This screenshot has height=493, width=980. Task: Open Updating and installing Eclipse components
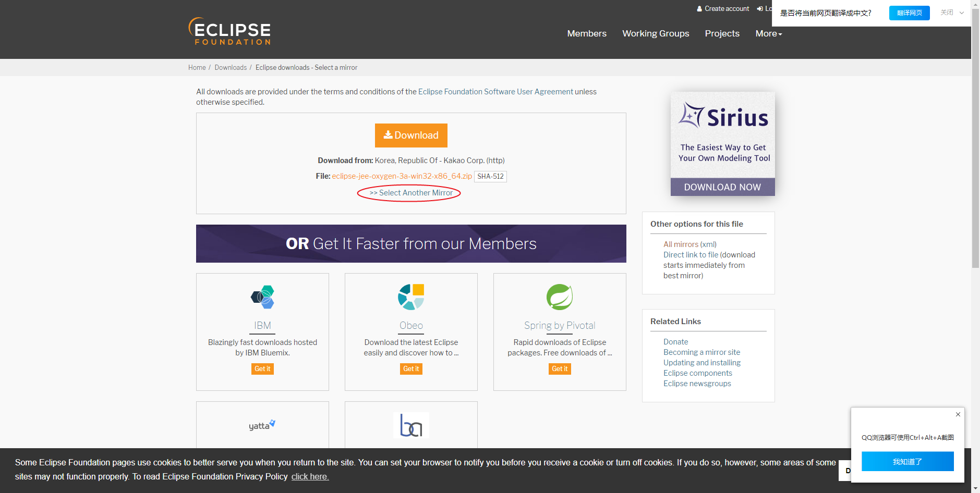(702, 368)
